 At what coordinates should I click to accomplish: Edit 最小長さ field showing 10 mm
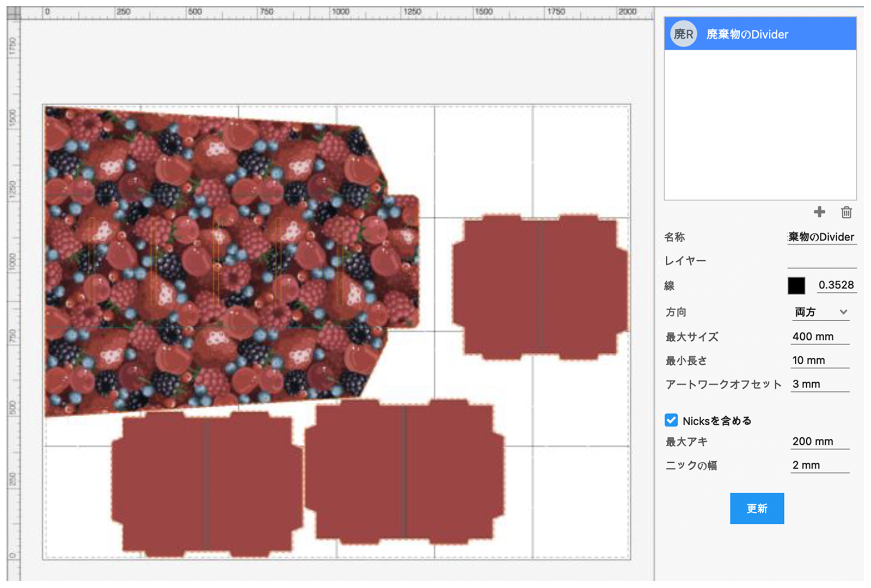[820, 360]
